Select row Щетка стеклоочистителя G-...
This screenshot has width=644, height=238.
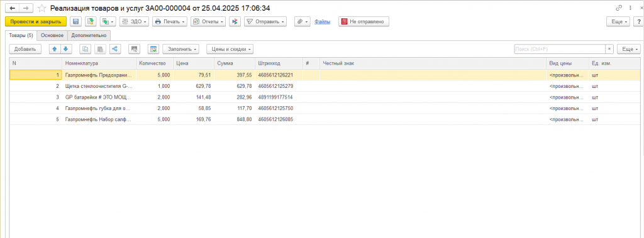[325, 86]
